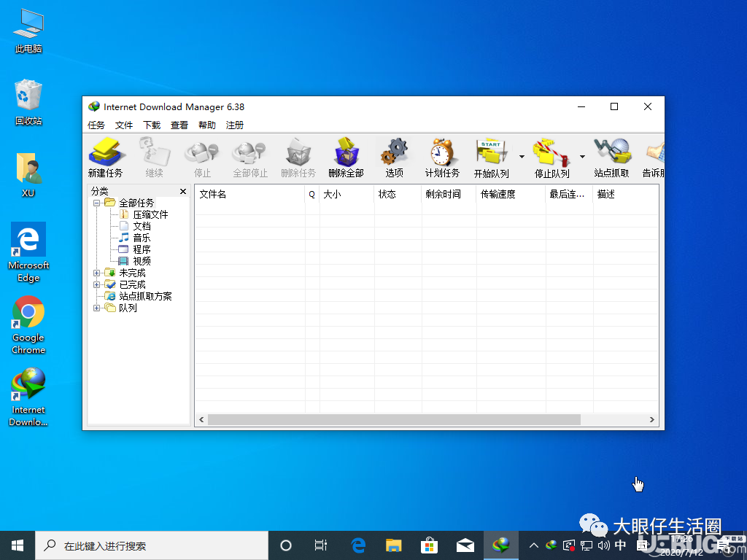Select 全部任务 category folder
The width and height of the screenshot is (747, 560).
[130, 203]
